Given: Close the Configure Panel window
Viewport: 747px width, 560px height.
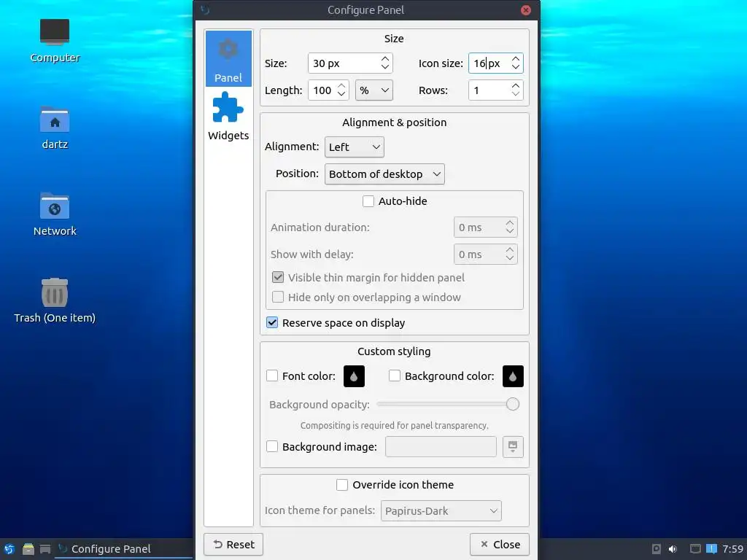Looking at the screenshot, I should (526, 10).
